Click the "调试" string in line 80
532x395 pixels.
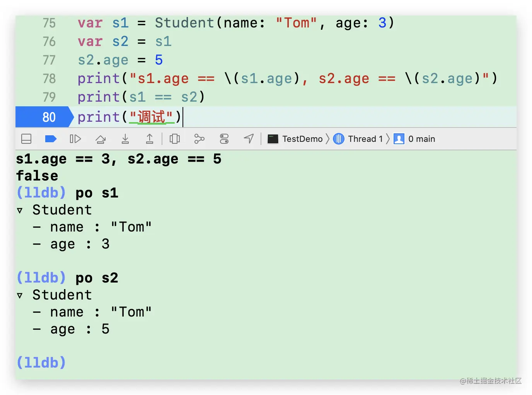pyautogui.click(x=151, y=117)
